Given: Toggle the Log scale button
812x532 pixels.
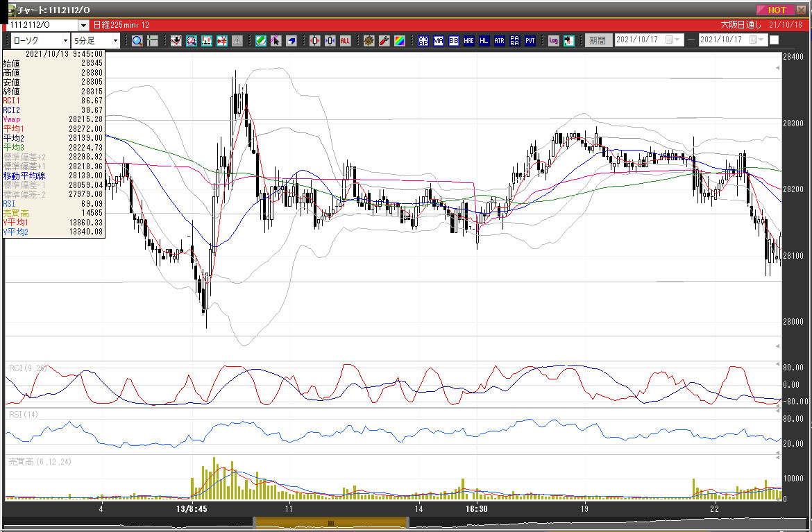Looking at the screenshot, I should point(553,41).
